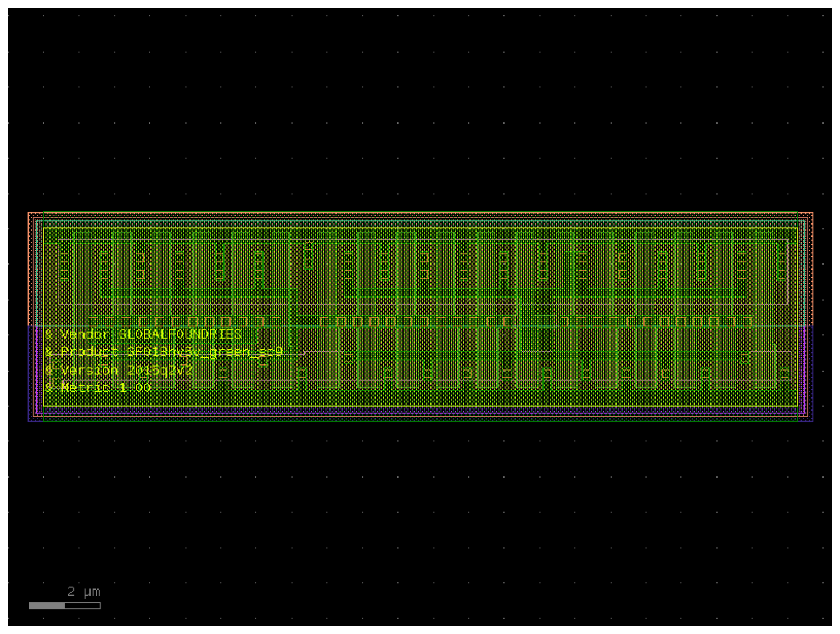Select the '& Metric 1.00' text label
This screenshot has height=634, width=840.
(x=98, y=388)
